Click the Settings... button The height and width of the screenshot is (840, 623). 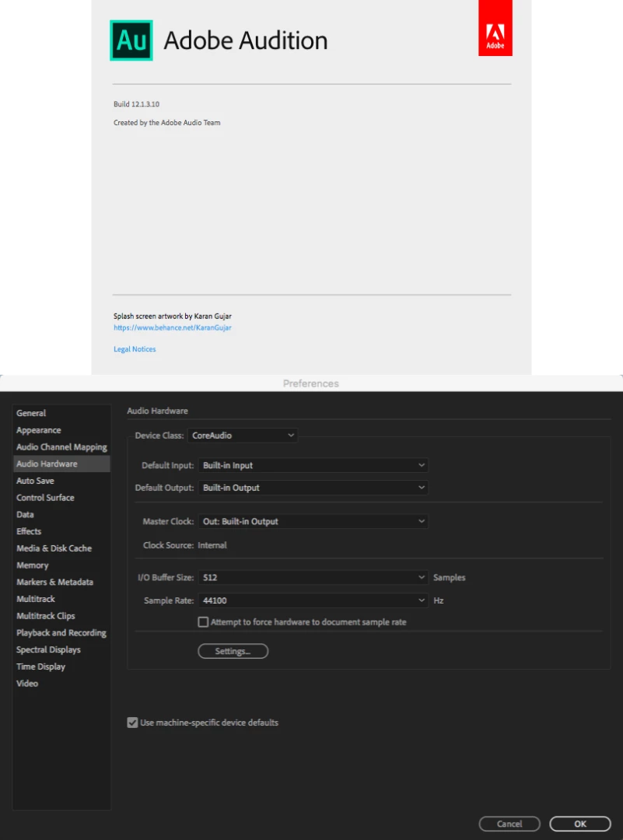click(233, 652)
